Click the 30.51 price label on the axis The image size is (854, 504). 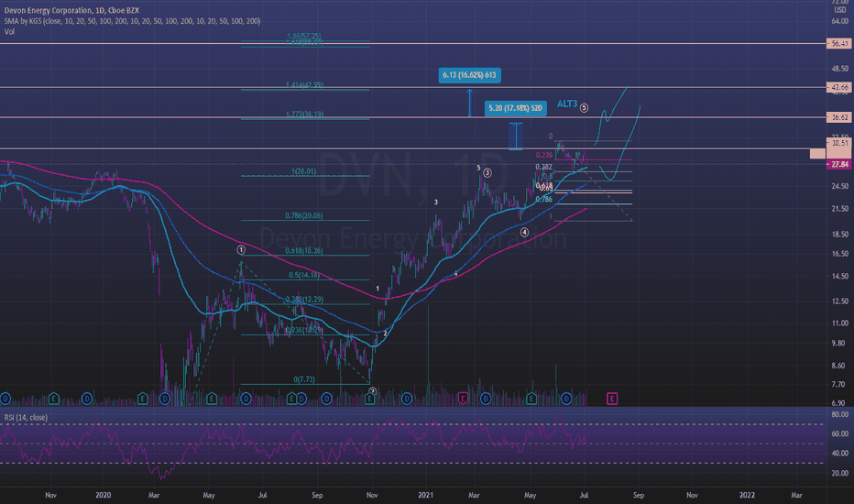click(x=838, y=143)
